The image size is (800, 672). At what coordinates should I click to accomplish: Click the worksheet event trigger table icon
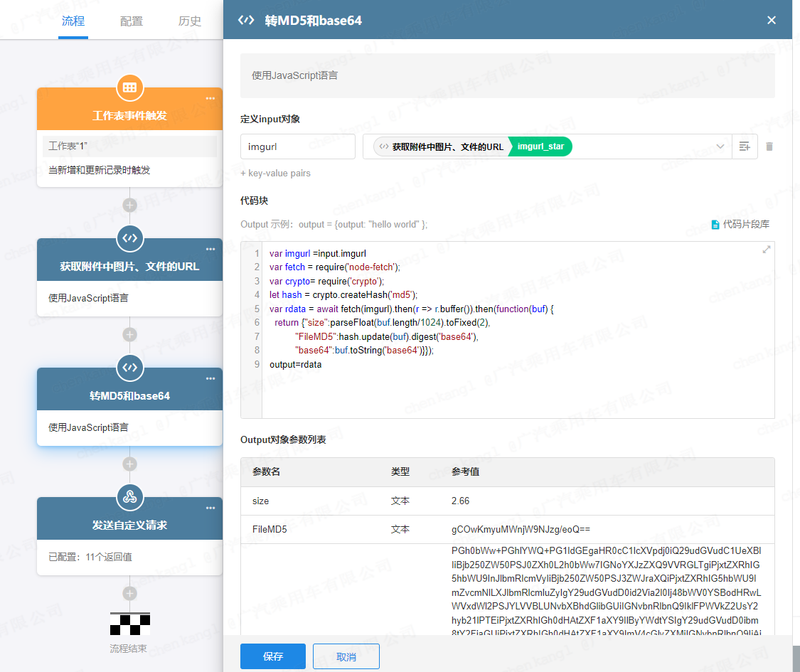click(129, 87)
